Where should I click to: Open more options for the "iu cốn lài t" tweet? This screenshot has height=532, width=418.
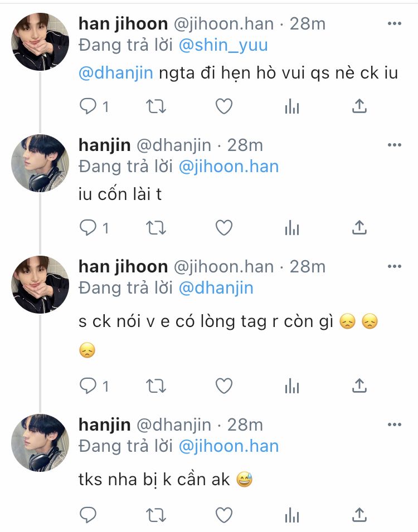coord(395,145)
